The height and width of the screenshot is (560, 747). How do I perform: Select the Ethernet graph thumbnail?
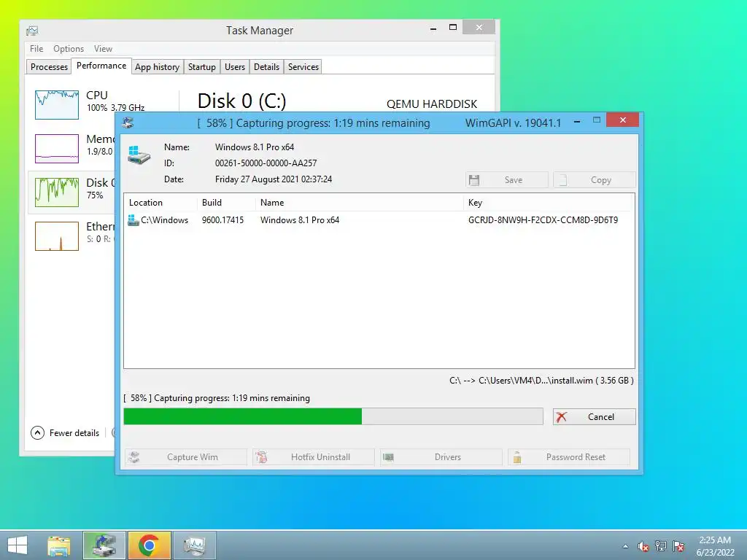[57, 236]
